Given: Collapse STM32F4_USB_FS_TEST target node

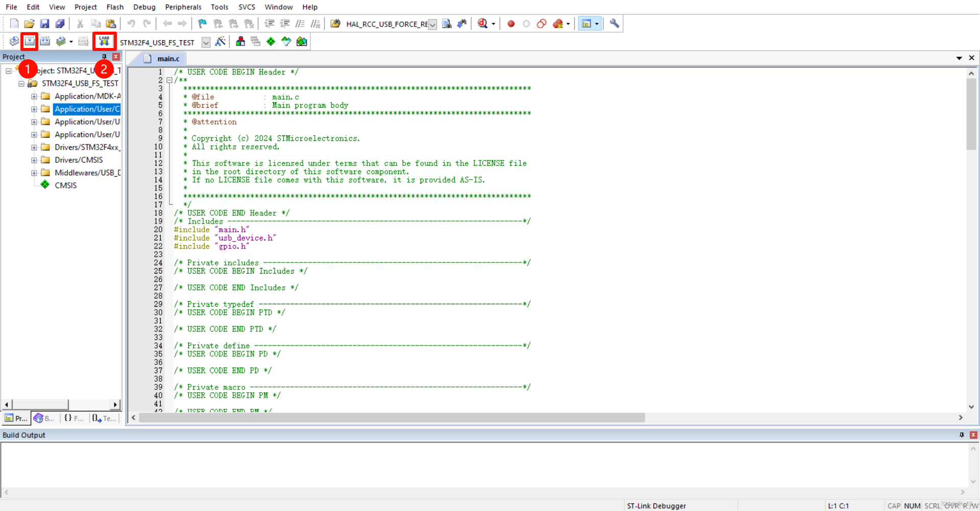Looking at the screenshot, I should [x=21, y=84].
